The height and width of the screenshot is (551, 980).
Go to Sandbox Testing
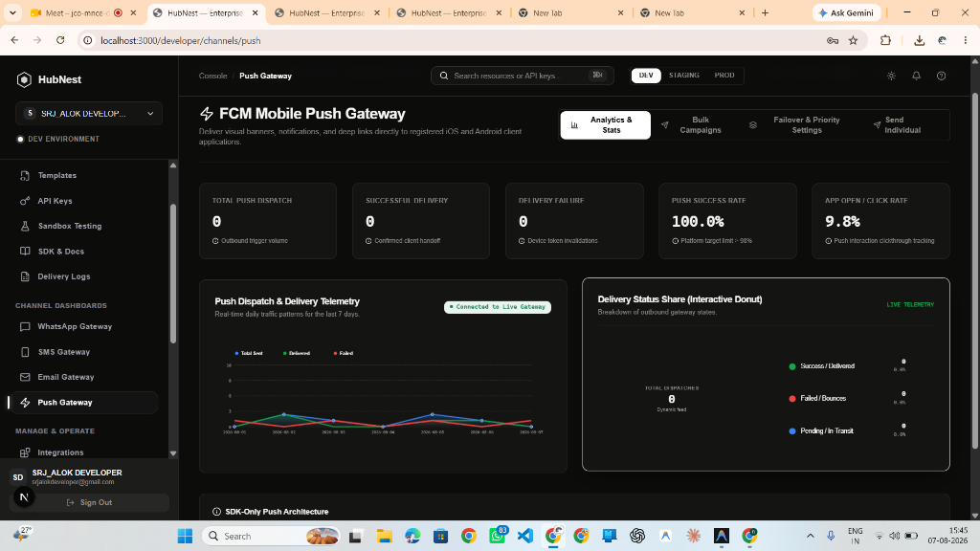[x=69, y=226]
